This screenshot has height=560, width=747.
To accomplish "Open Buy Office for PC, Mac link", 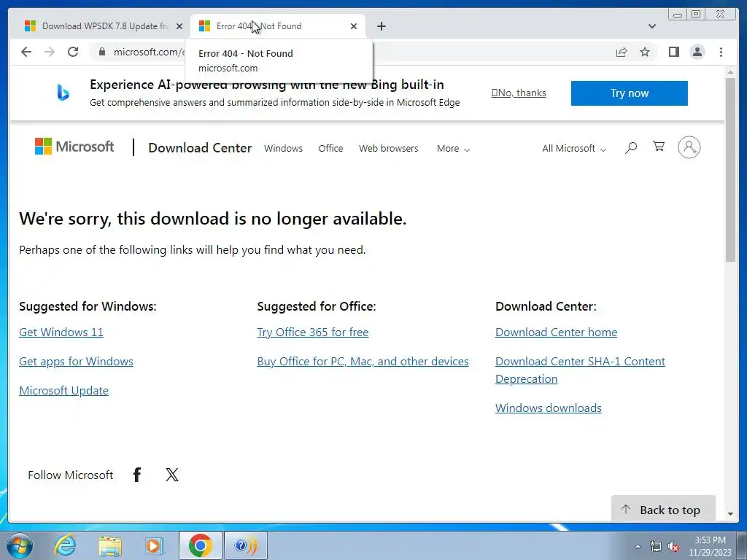I will coord(363,362).
